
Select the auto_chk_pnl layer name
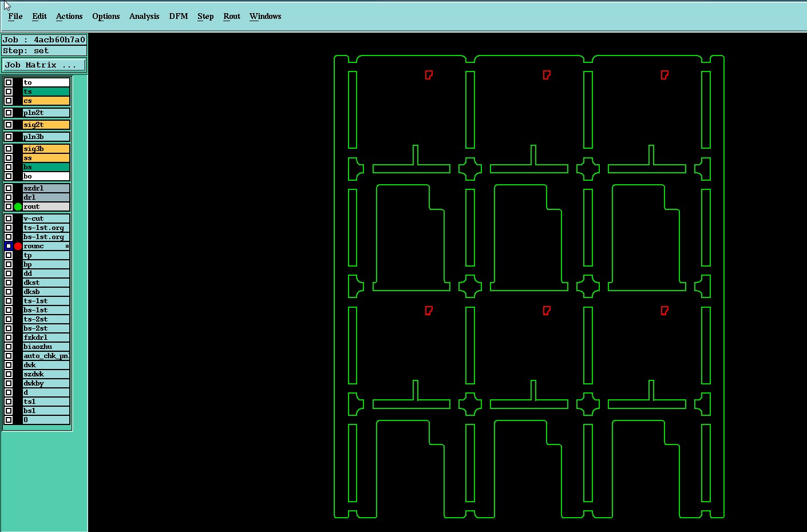[46, 356]
